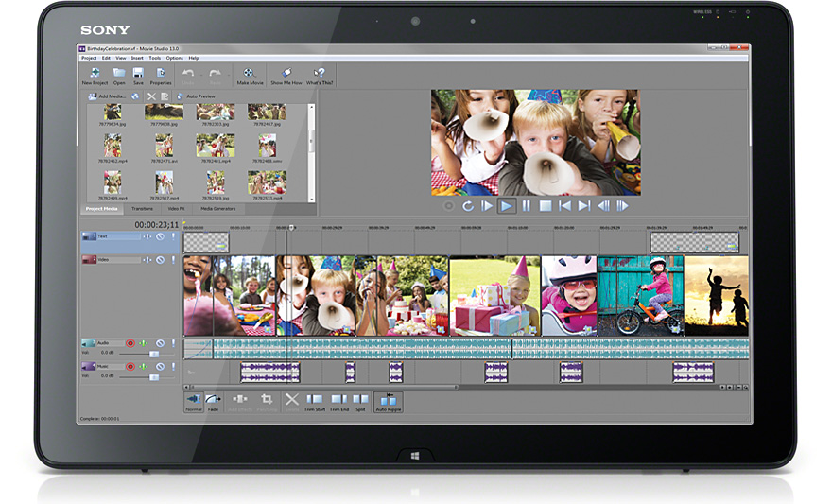Open the Edit menu
Screen dimensions: 832x504
[x=106, y=58]
